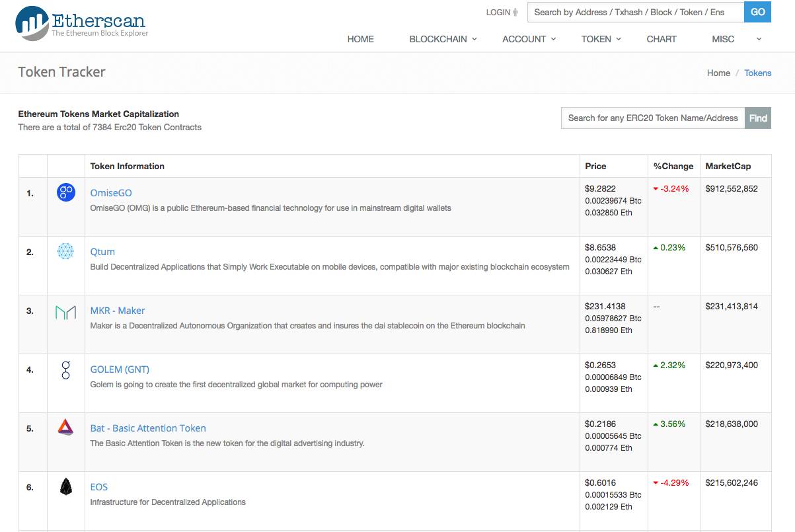Expand the MISC menu
Screen dimensions: 795x532
(x=736, y=39)
